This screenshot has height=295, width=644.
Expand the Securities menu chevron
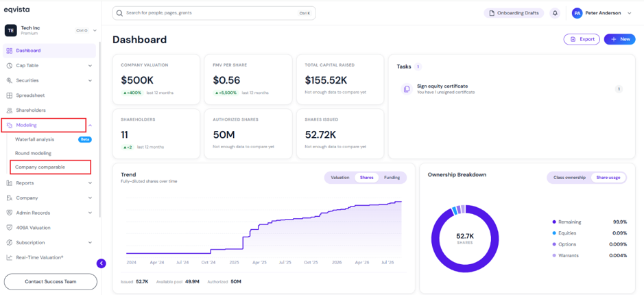tap(90, 80)
